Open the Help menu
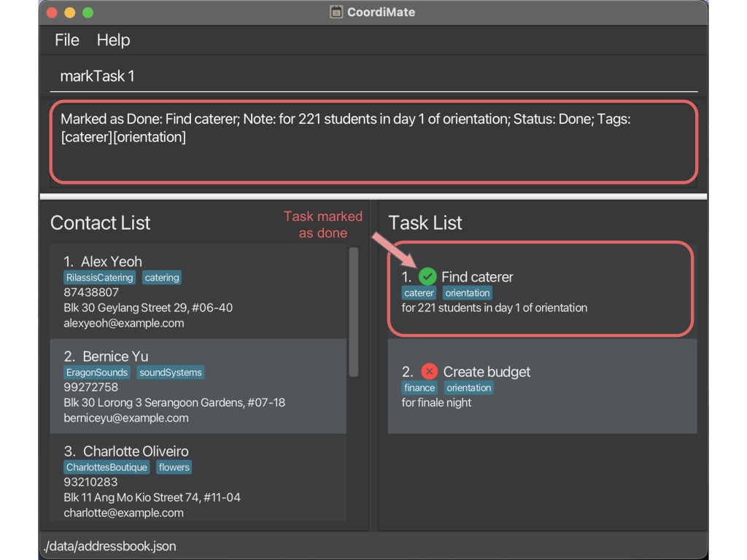Viewport: 747px width, 560px height. coord(113,40)
